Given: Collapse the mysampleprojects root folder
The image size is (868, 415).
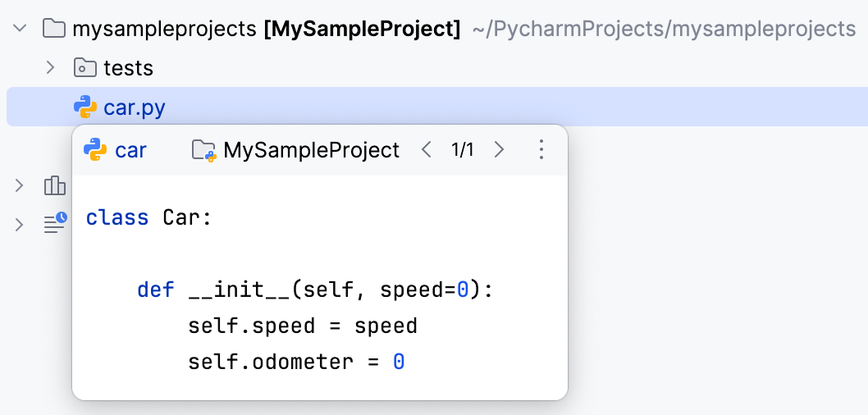Looking at the screenshot, I should coord(21,30).
